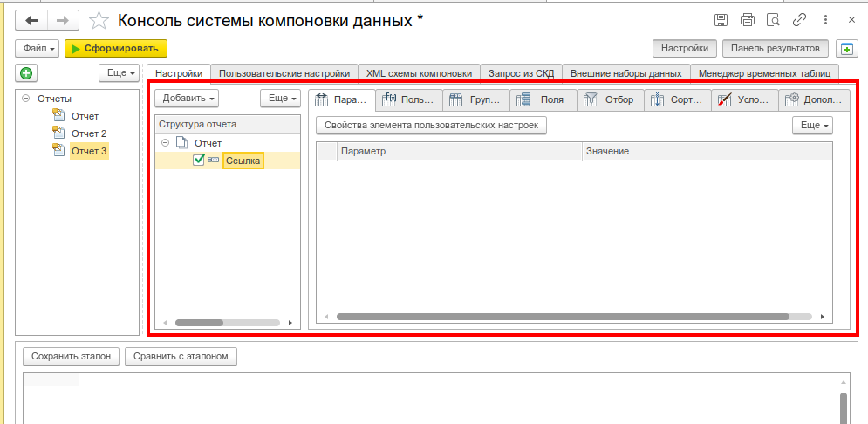Save using the floppy disk icon

(x=721, y=20)
